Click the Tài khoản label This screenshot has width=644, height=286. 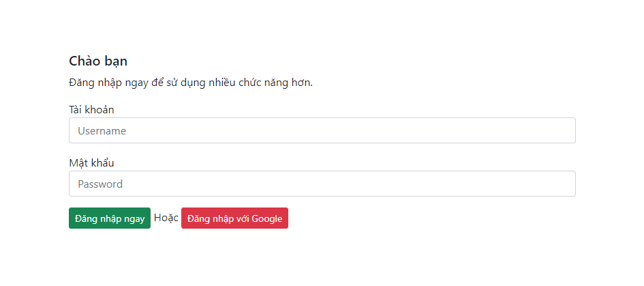91,109
